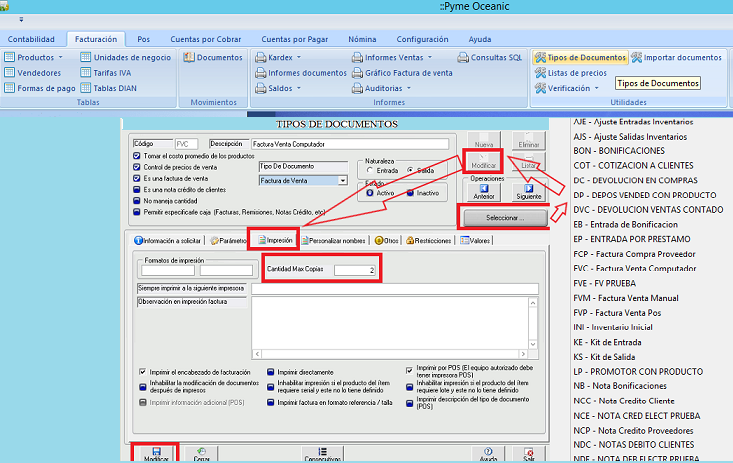Viewport: 733px width, 463px height.
Task: Open the Productos table icon
Action: click(9, 58)
